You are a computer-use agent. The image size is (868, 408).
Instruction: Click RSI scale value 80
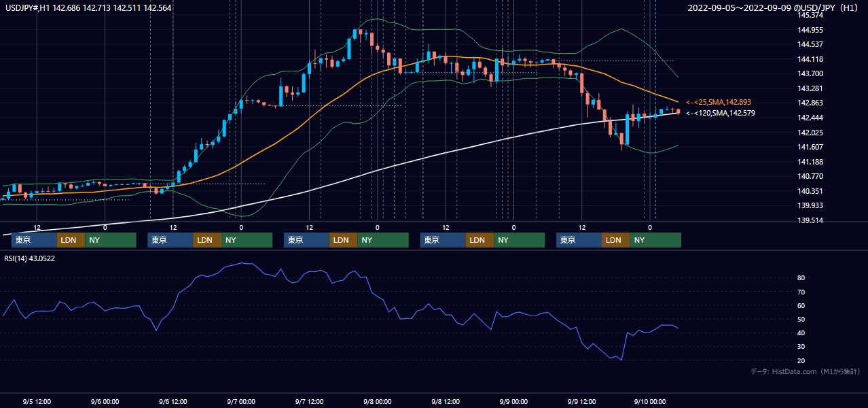[x=801, y=278]
